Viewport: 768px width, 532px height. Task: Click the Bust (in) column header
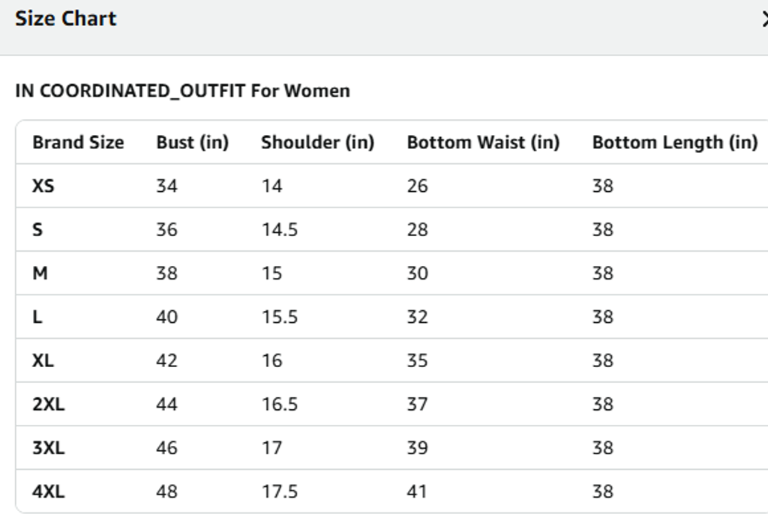click(x=192, y=142)
